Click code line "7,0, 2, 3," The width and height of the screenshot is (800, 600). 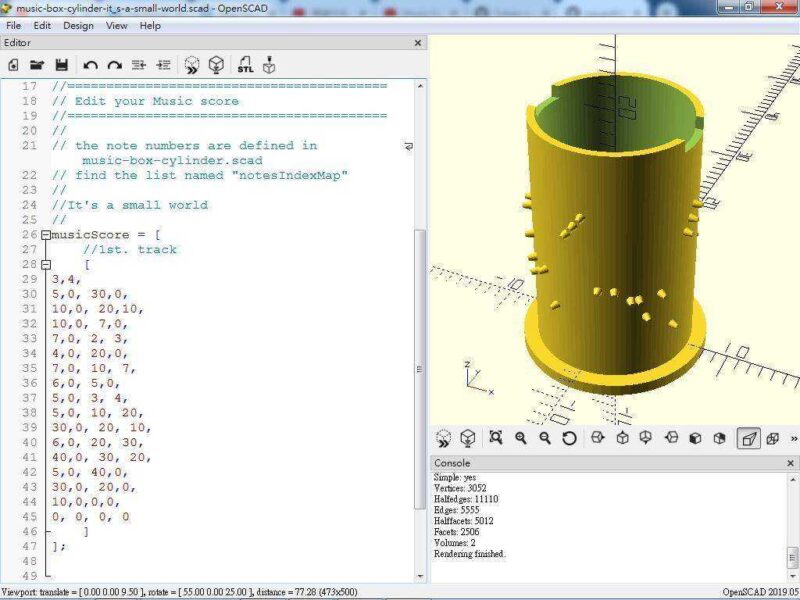(90, 338)
